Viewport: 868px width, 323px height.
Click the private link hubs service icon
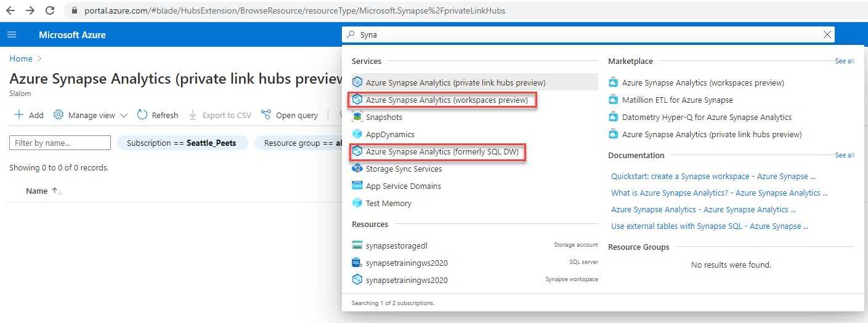pos(357,82)
